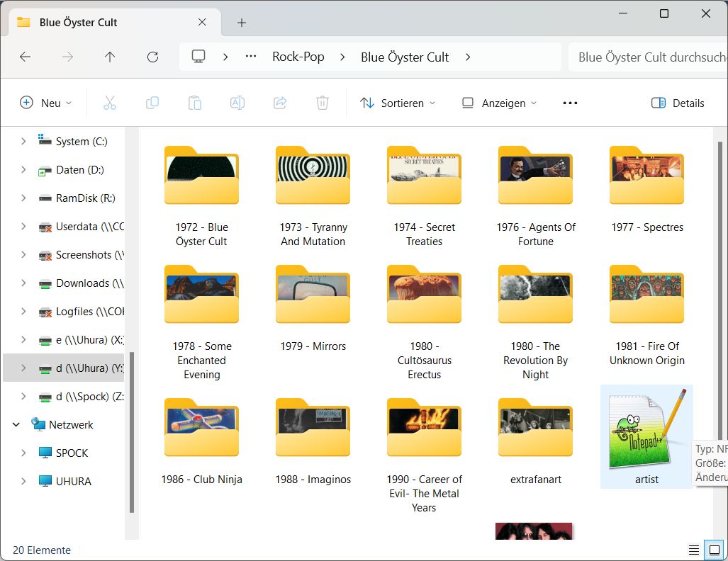Collapse the Netzwerk tree node

click(x=16, y=424)
